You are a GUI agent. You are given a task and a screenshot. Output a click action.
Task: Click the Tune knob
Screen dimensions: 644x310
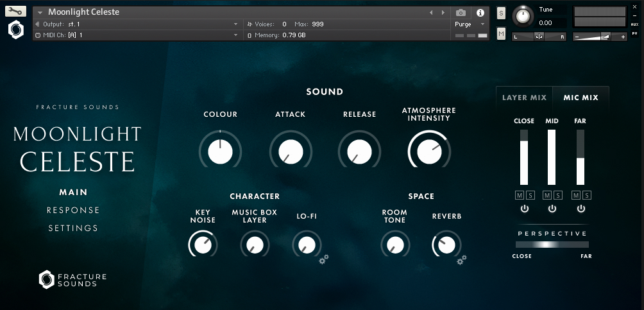[x=523, y=17]
